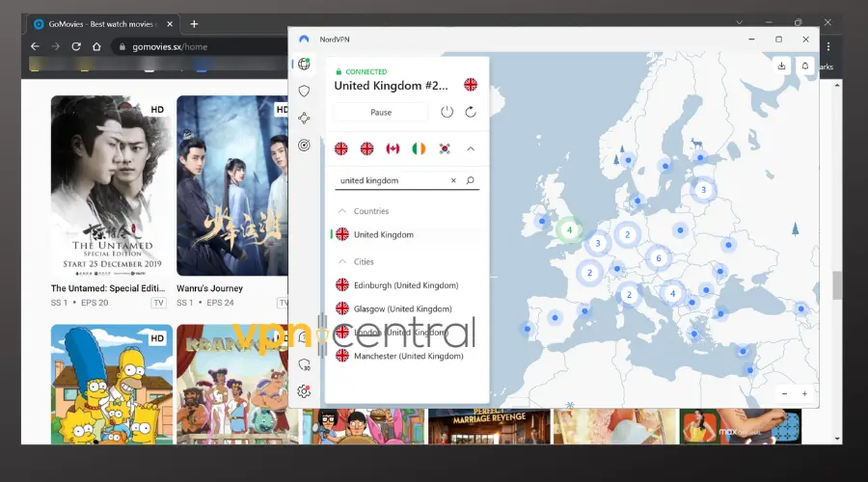The width and height of the screenshot is (868, 482).
Task: Open "The Untamed: Special Editi..." title link
Action: [108, 288]
